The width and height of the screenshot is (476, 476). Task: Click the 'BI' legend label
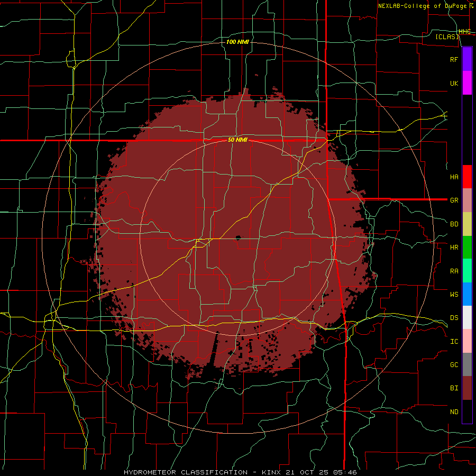click(454, 388)
